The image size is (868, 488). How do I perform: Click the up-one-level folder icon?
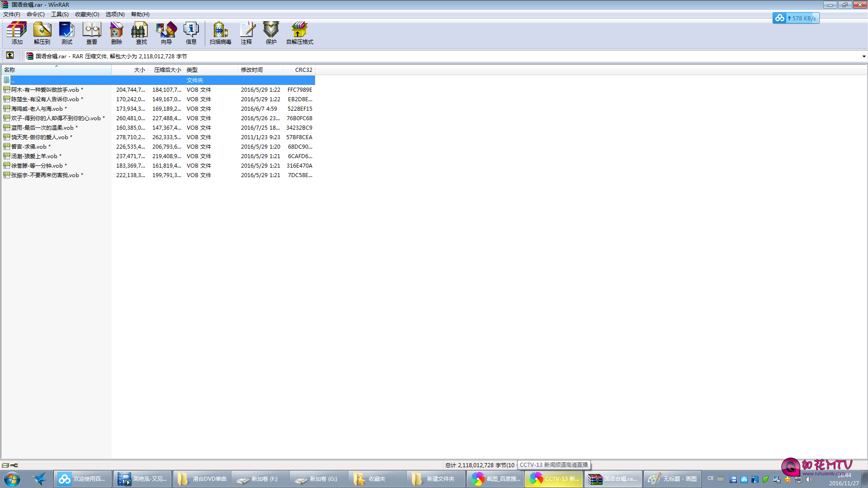pyautogui.click(x=10, y=56)
